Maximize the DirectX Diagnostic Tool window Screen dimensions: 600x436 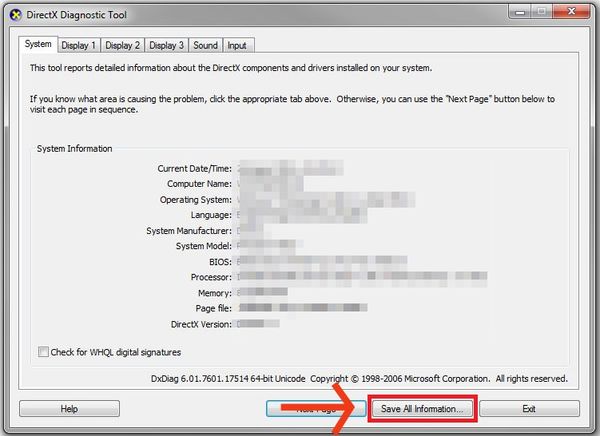541,13
